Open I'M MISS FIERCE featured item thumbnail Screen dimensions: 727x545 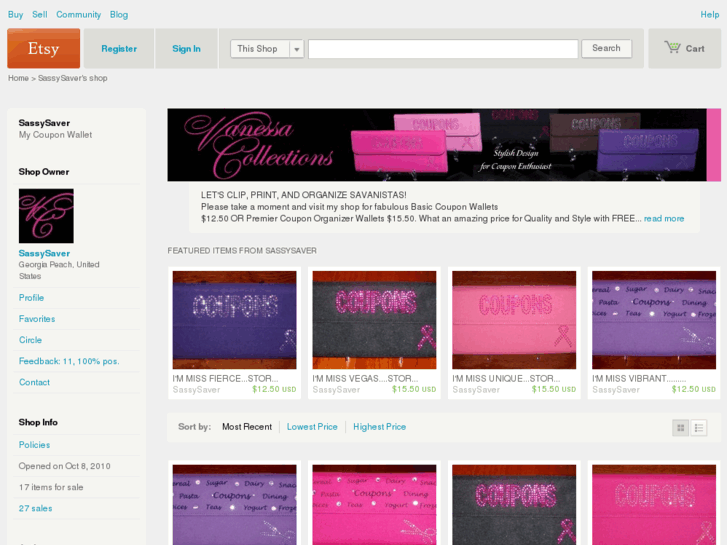point(234,320)
